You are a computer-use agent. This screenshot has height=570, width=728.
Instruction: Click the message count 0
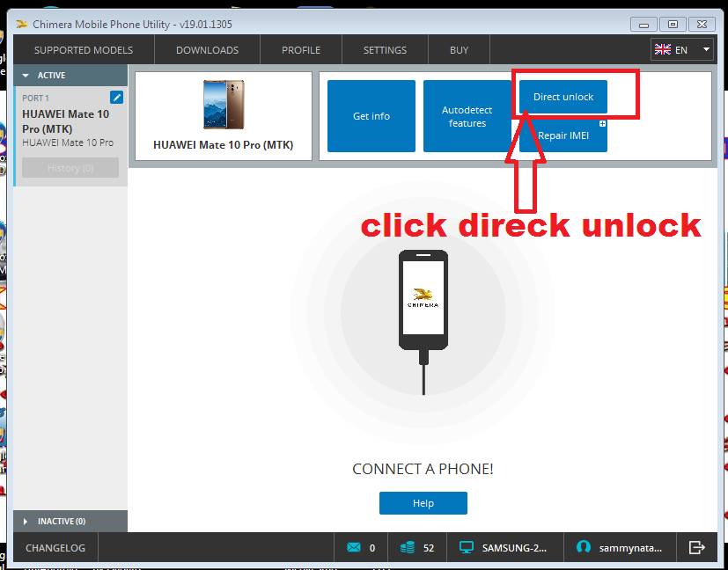click(371, 548)
